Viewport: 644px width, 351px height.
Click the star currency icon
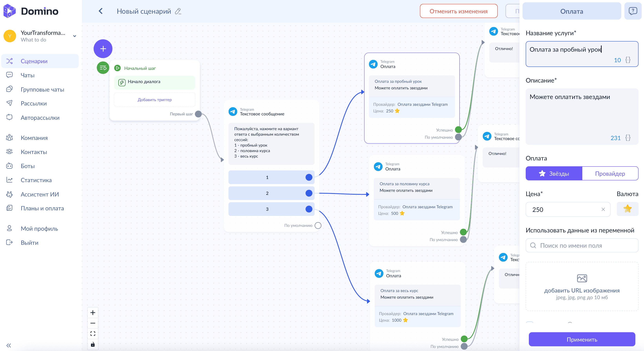click(628, 209)
